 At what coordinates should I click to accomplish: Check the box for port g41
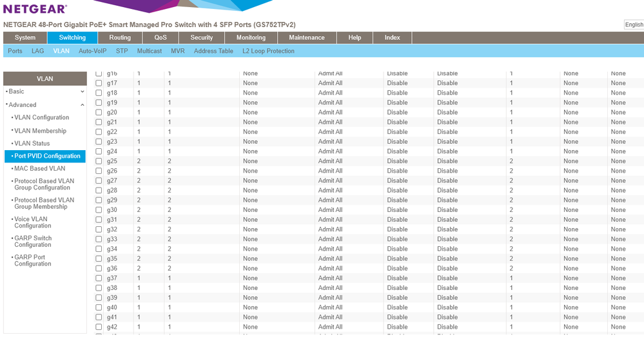[x=99, y=317]
